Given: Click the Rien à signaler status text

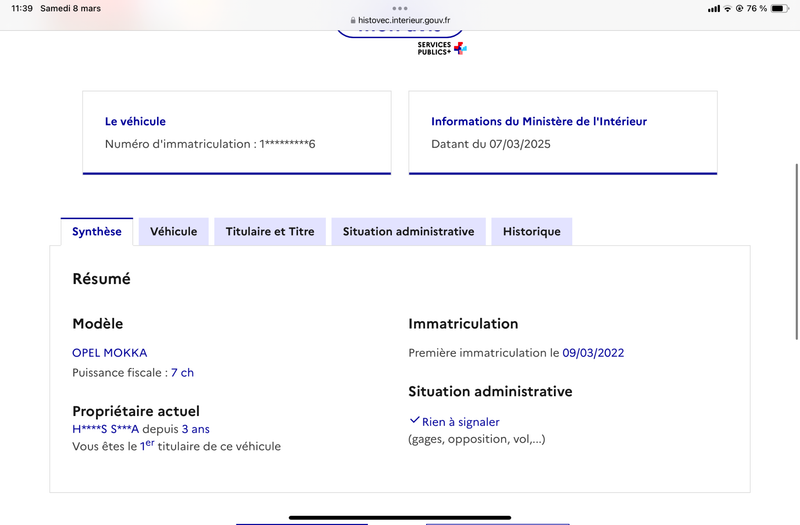Looking at the screenshot, I should click(460, 422).
